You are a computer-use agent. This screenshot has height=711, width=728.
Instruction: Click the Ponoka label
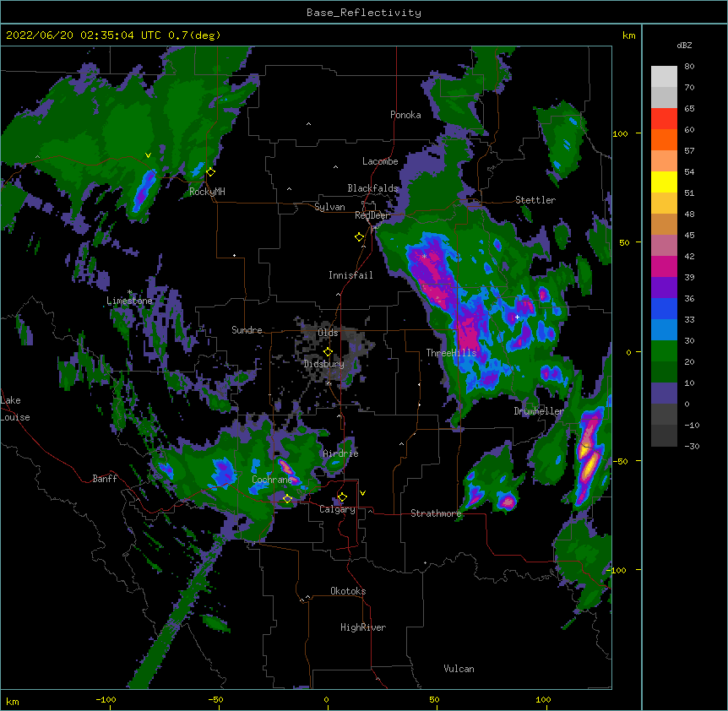tap(405, 115)
